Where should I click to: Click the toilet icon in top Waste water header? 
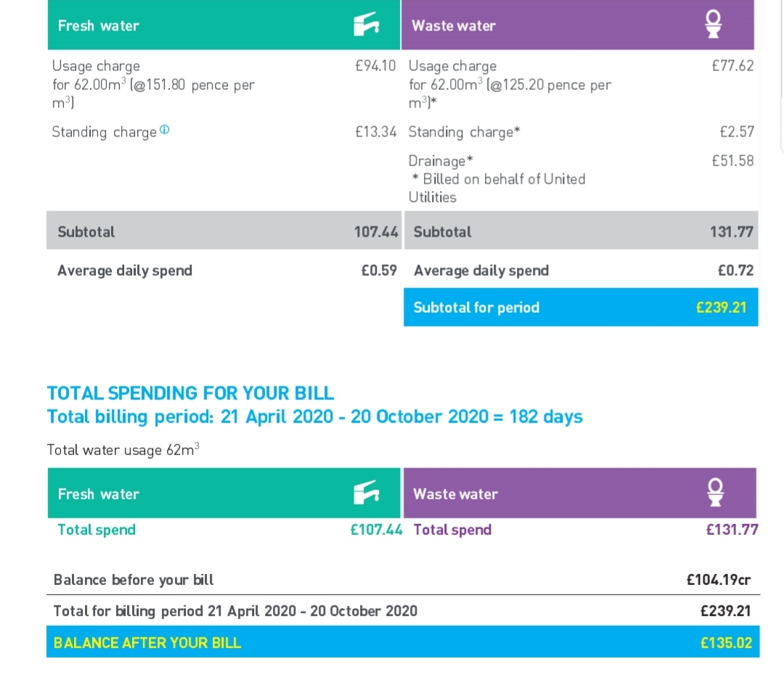[x=713, y=25]
